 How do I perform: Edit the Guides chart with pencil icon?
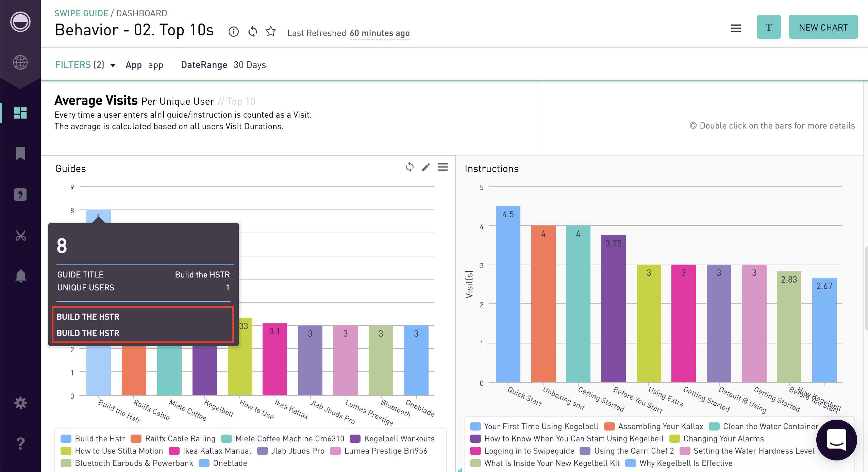coord(426,167)
